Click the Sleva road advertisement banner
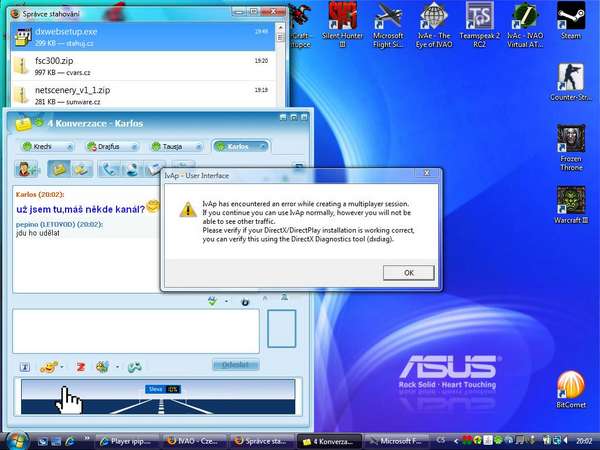This screenshot has width=600, height=450. click(x=158, y=397)
